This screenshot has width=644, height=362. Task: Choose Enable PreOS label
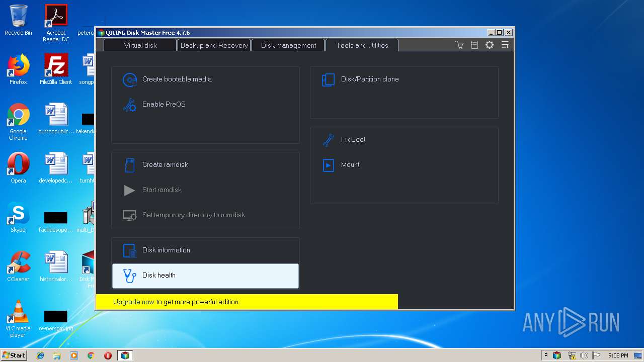pos(164,105)
